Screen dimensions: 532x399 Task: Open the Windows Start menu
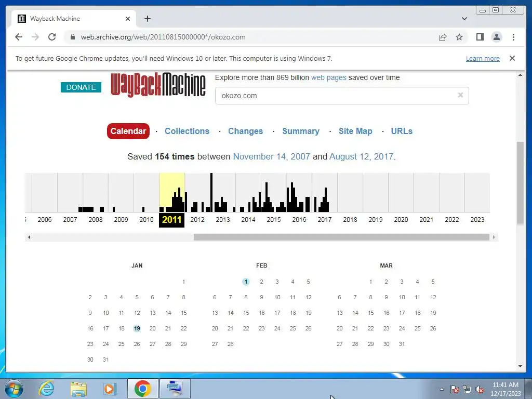[14, 389]
